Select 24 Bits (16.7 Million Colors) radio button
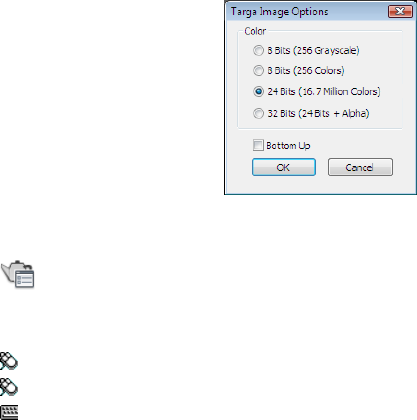Viewport: 417px width, 420px height. 258,92
